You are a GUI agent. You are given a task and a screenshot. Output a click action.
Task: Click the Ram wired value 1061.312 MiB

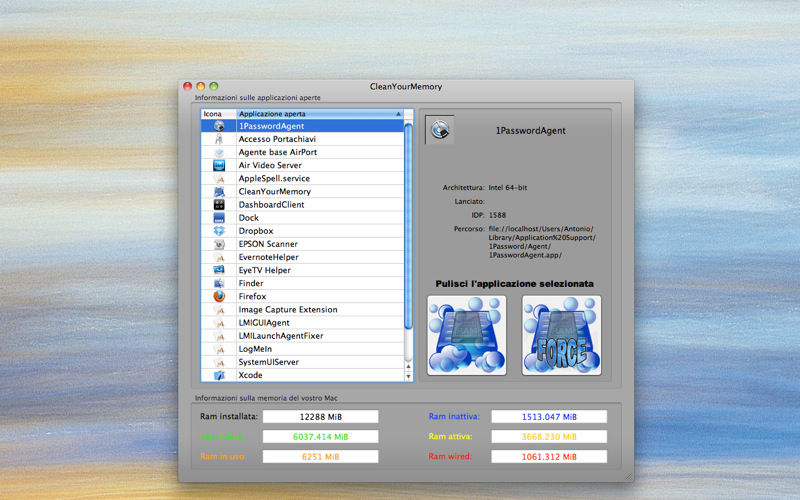(549, 457)
